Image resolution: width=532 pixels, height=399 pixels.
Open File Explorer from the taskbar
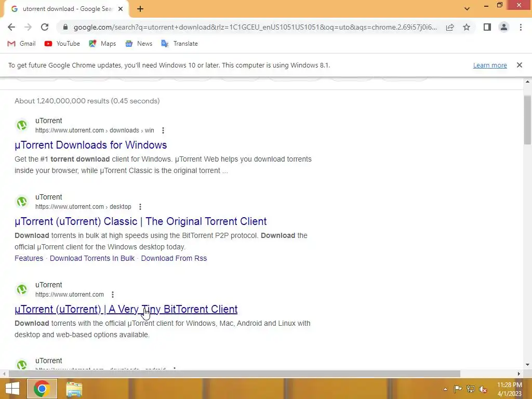(74, 389)
